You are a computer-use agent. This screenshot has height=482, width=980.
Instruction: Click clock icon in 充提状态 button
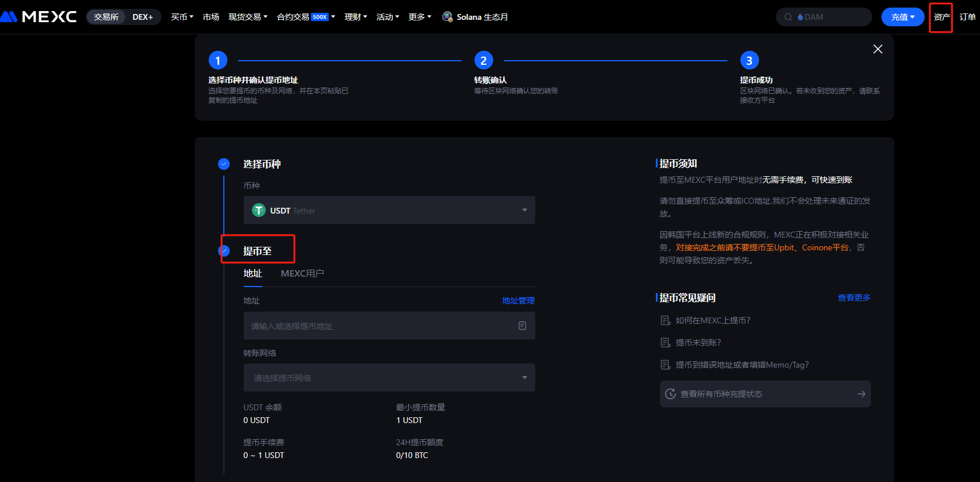click(670, 394)
